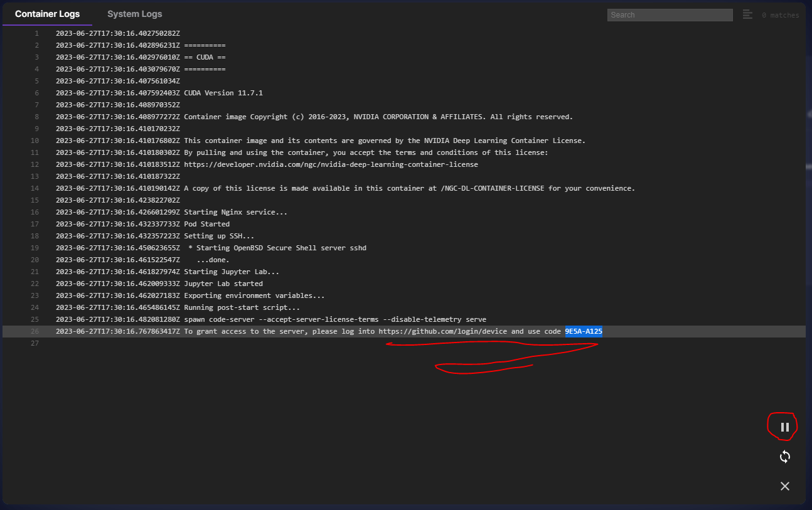
Task: Open the github.com/login/device link
Action: pos(442,331)
